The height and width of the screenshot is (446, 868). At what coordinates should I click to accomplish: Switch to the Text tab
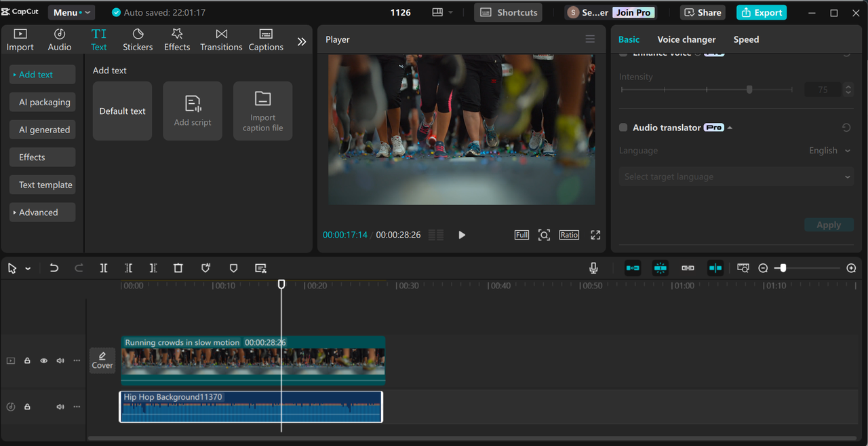tap(99, 40)
